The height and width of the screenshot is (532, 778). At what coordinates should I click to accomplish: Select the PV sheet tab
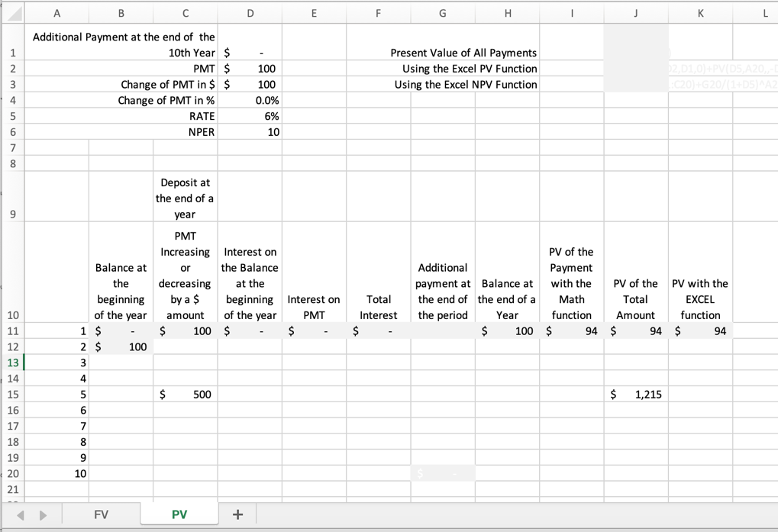click(179, 514)
